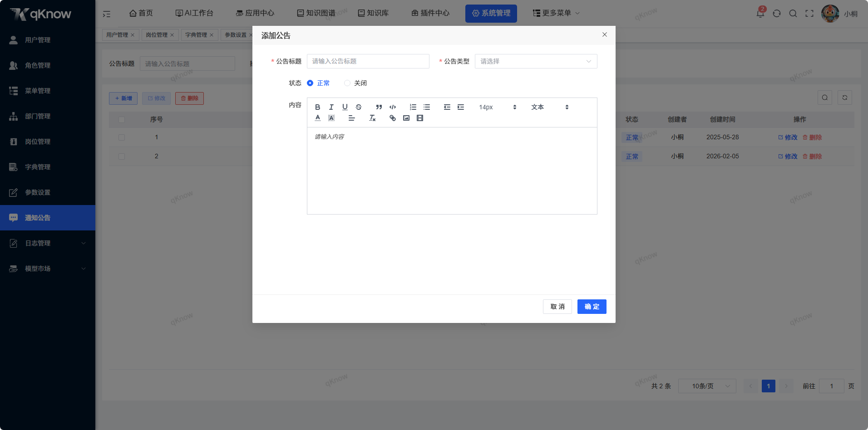Click the 新增 button
The width and height of the screenshot is (868, 430).
coord(123,98)
